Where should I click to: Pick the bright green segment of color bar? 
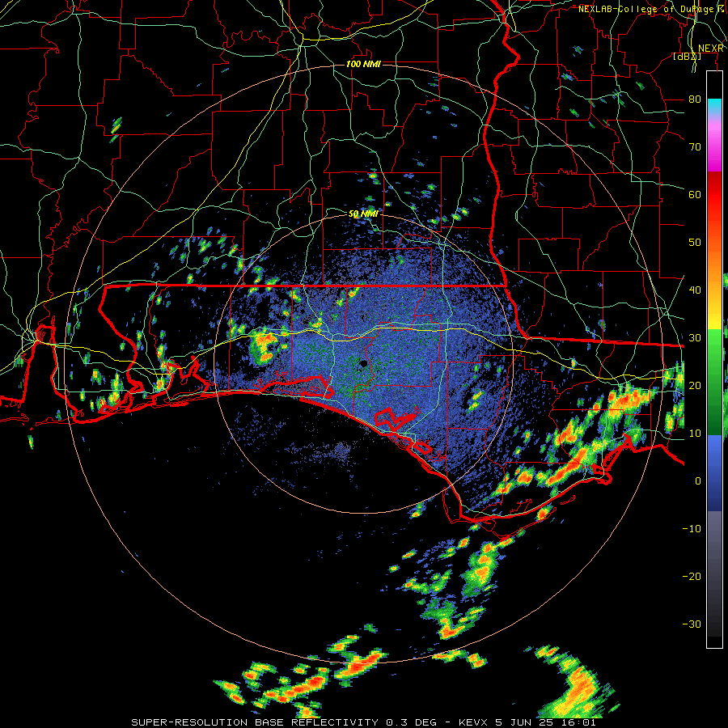714,346
